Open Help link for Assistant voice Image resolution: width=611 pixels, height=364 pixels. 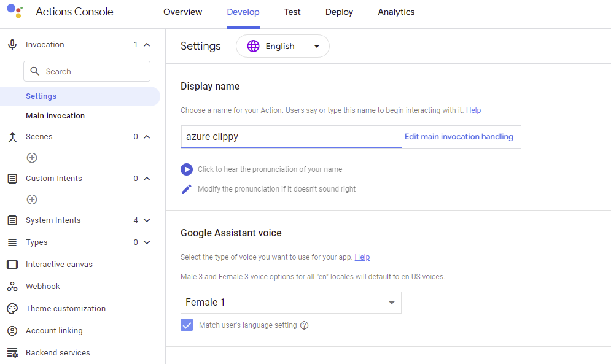coord(362,257)
